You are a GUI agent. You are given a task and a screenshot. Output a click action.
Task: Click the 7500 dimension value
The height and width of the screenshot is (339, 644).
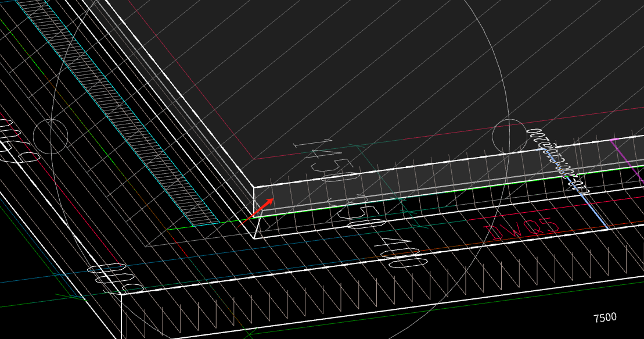605,317
